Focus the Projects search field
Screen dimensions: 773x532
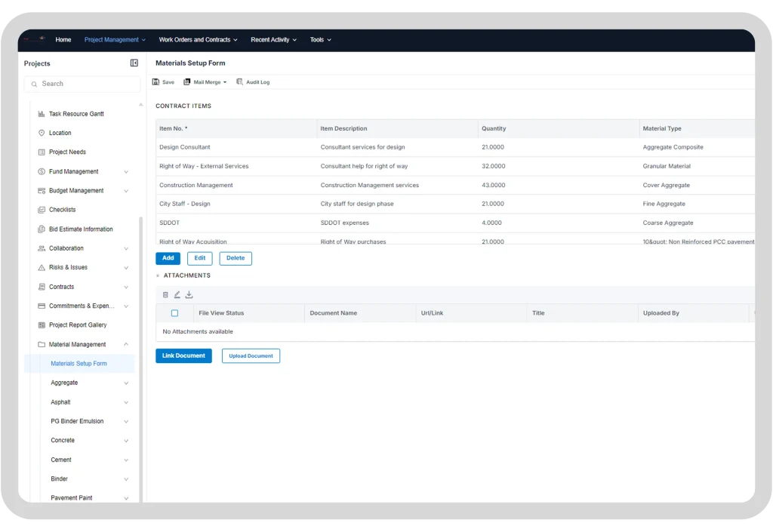[x=82, y=85]
